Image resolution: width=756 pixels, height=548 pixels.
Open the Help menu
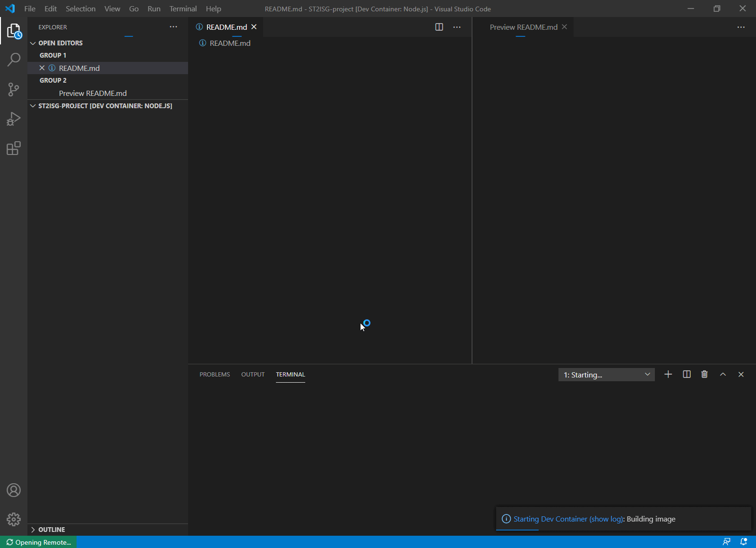coord(213,9)
